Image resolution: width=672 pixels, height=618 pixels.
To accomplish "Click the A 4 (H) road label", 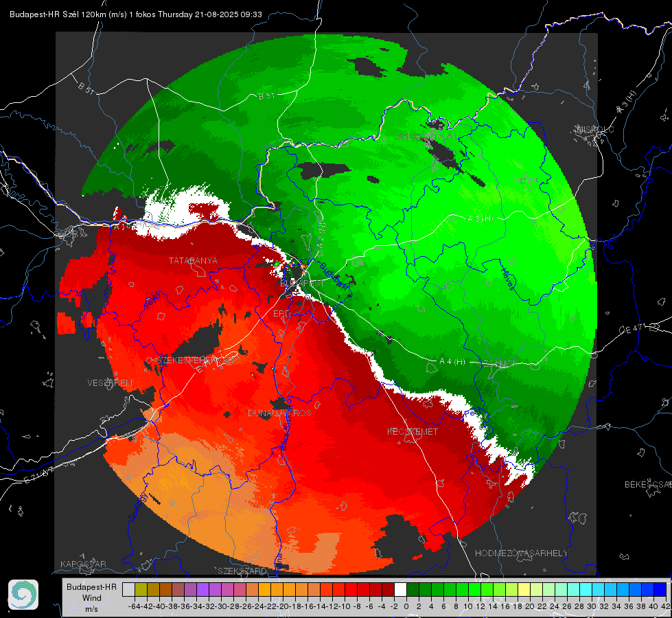I will [x=452, y=362].
